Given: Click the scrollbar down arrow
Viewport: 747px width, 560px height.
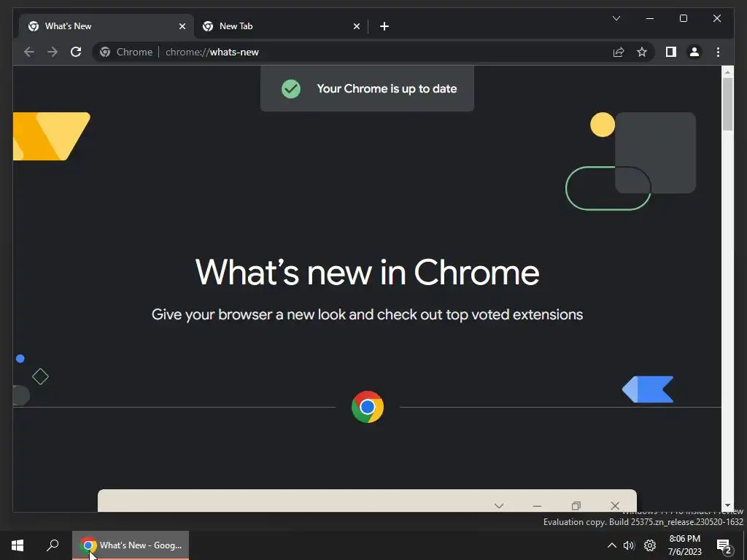Looking at the screenshot, I should coord(727,506).
